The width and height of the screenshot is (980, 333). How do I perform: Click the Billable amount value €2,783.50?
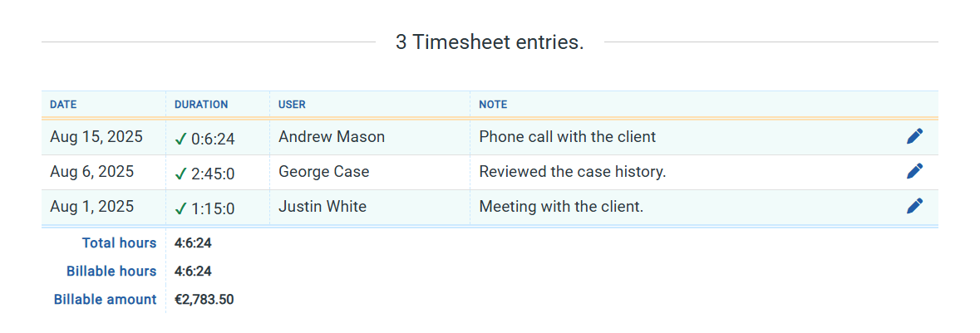[x=204, y=300]
